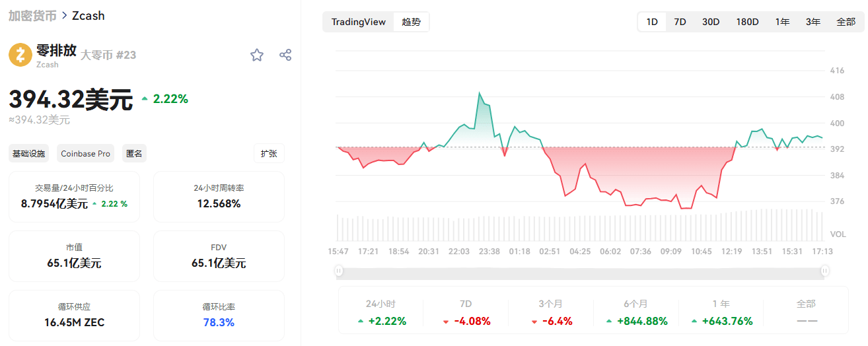Click the Zcash coin logo

[x=20, y=55]
